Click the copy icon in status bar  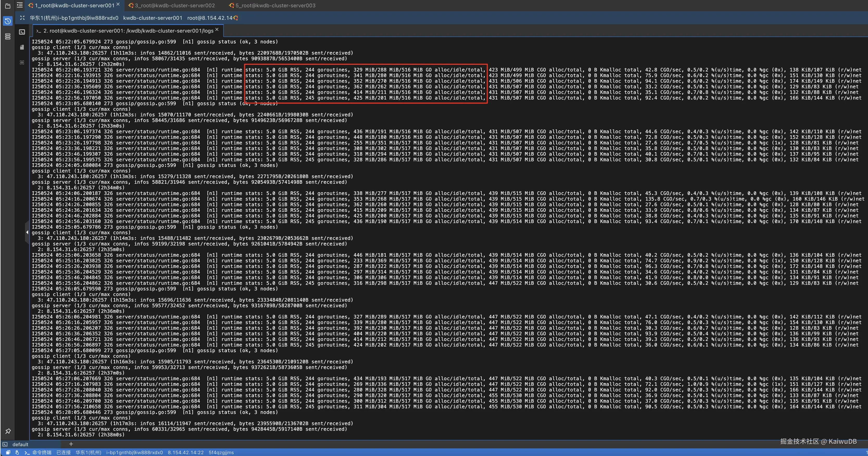point(8,452)
